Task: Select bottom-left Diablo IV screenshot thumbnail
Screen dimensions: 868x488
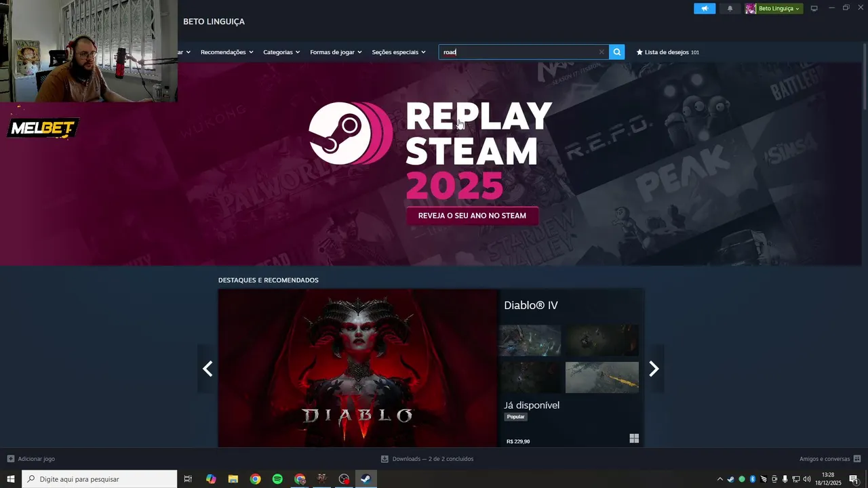Action: coord(530,377)
